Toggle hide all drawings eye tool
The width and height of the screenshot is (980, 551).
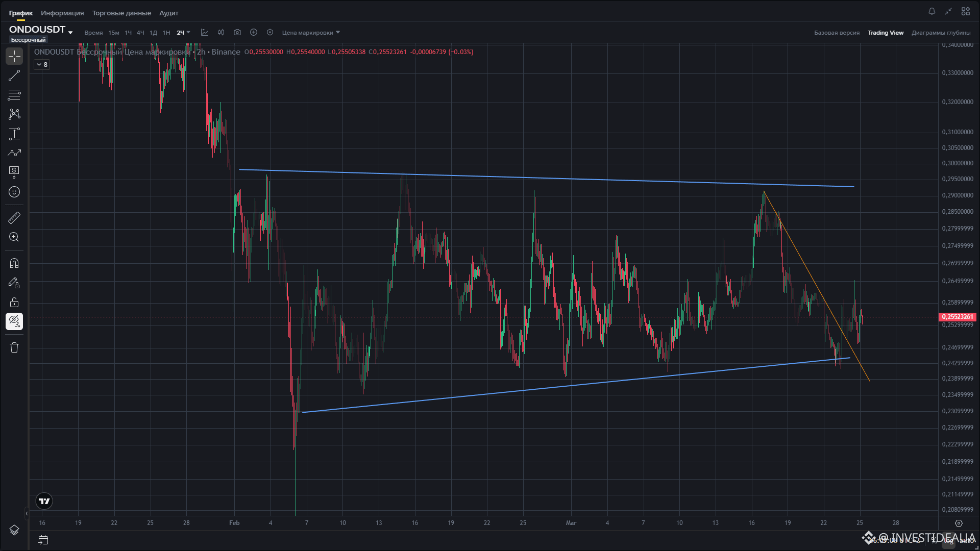point(14,321)
